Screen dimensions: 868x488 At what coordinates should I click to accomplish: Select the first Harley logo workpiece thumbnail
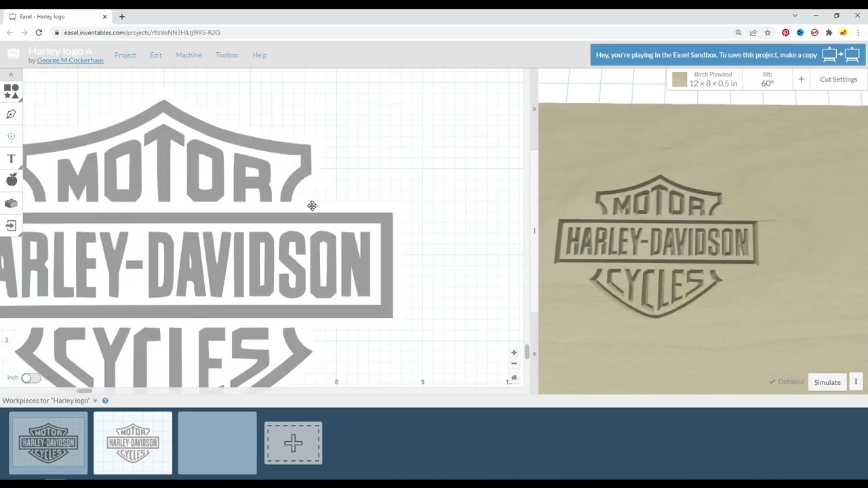point(48,443)
